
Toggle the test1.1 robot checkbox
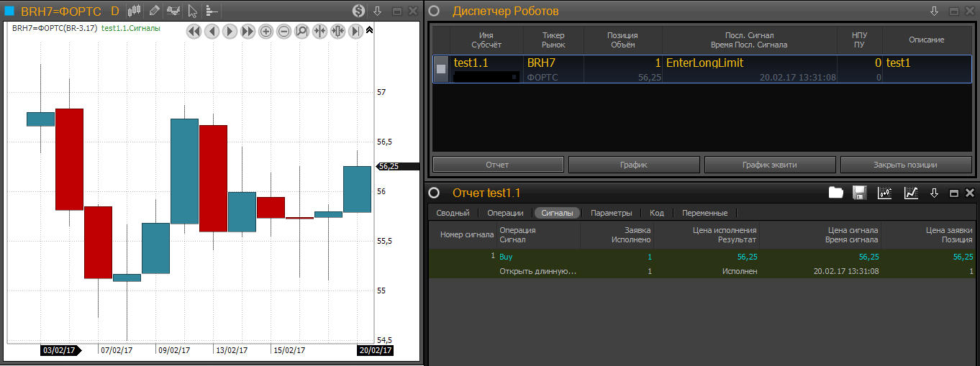(x=441, y=69)
